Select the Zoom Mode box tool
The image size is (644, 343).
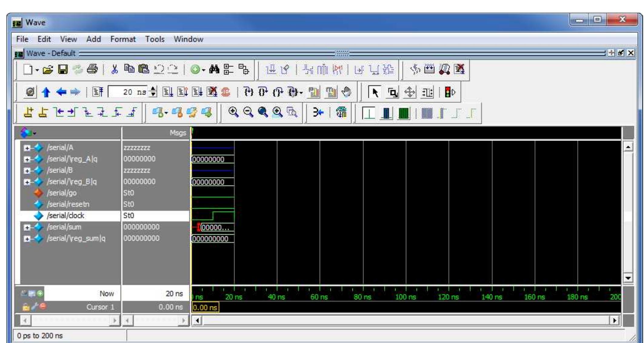click(x=392, y=92)
